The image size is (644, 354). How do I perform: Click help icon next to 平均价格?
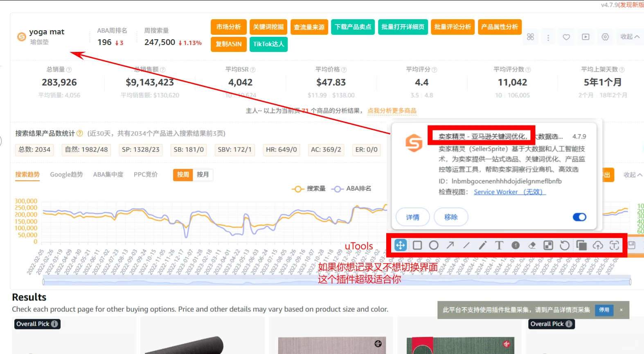(x=344, y=70)
